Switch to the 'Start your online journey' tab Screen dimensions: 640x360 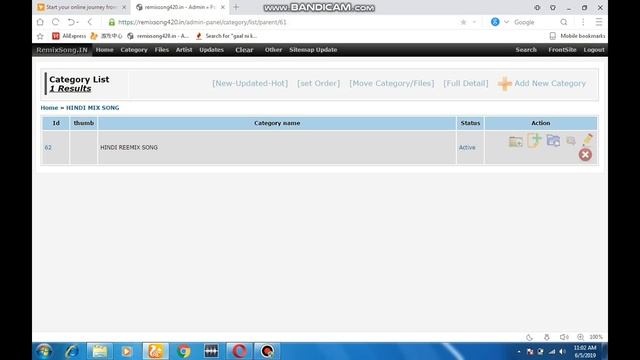tap(81, 7)
